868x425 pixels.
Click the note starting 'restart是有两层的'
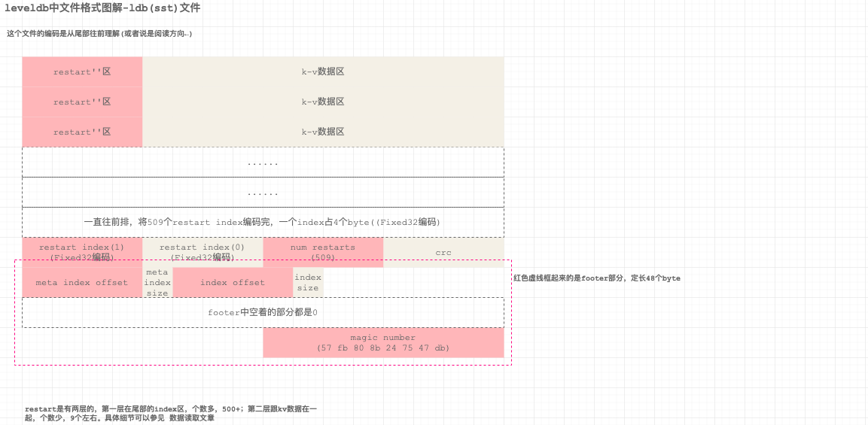171,414
